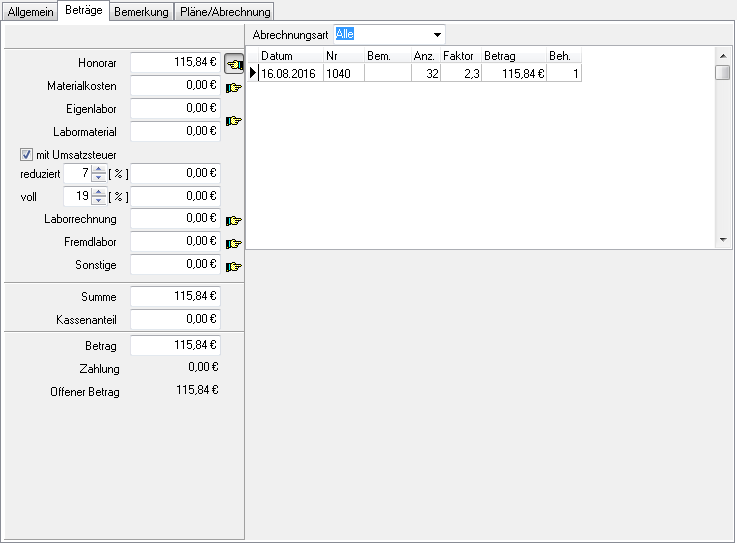Switch to the Allgemein tab

coord(30,11)
